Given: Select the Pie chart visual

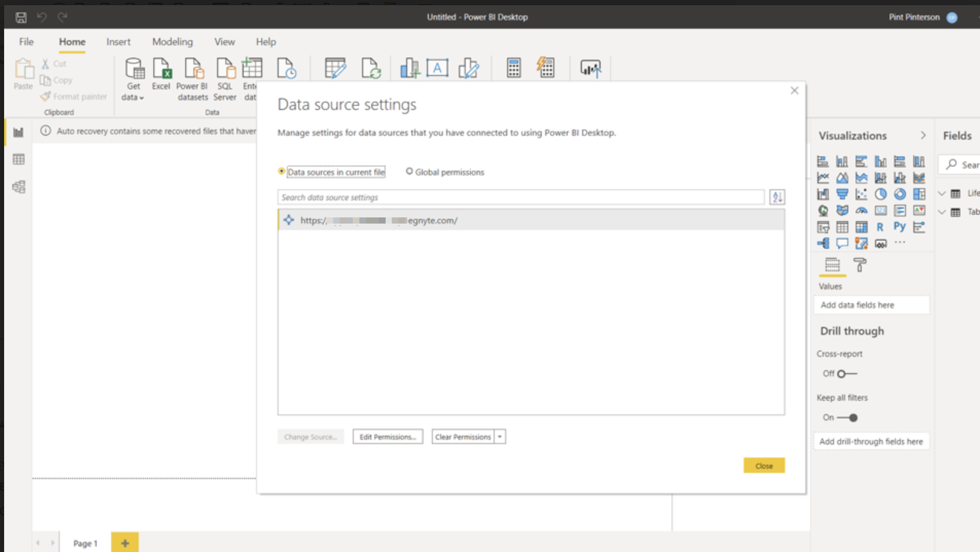Looking at the screenshot, I should click(881, 194).
